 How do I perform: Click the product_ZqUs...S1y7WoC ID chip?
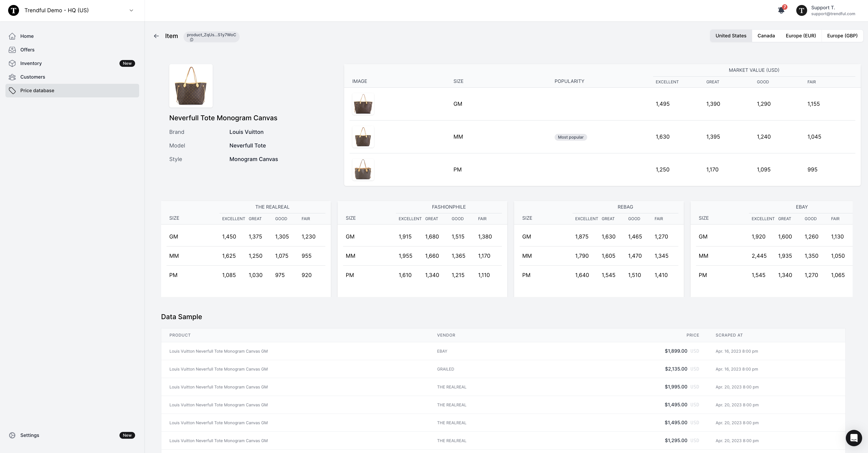[211, 37]
